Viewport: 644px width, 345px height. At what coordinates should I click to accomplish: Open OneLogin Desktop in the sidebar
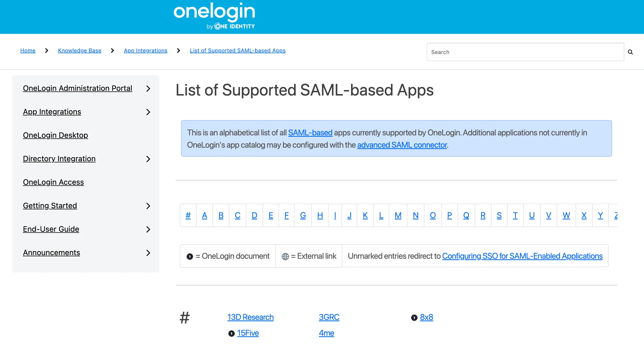pyautogui.click(x=55, y=135)
